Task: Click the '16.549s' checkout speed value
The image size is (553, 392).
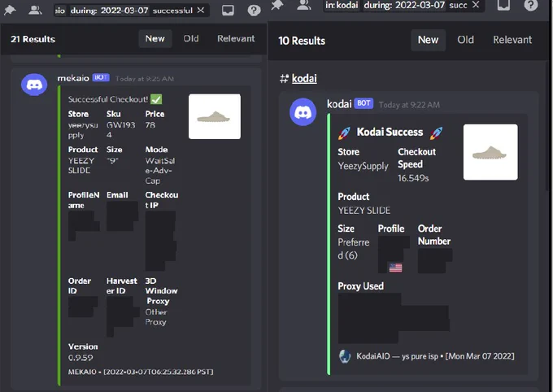Action: [x=413, y=178]
